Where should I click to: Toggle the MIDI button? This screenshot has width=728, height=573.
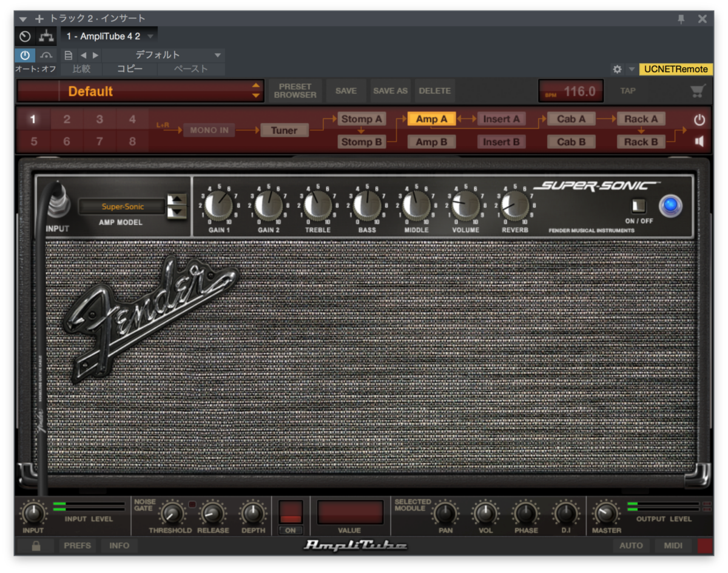pos(673,546)
